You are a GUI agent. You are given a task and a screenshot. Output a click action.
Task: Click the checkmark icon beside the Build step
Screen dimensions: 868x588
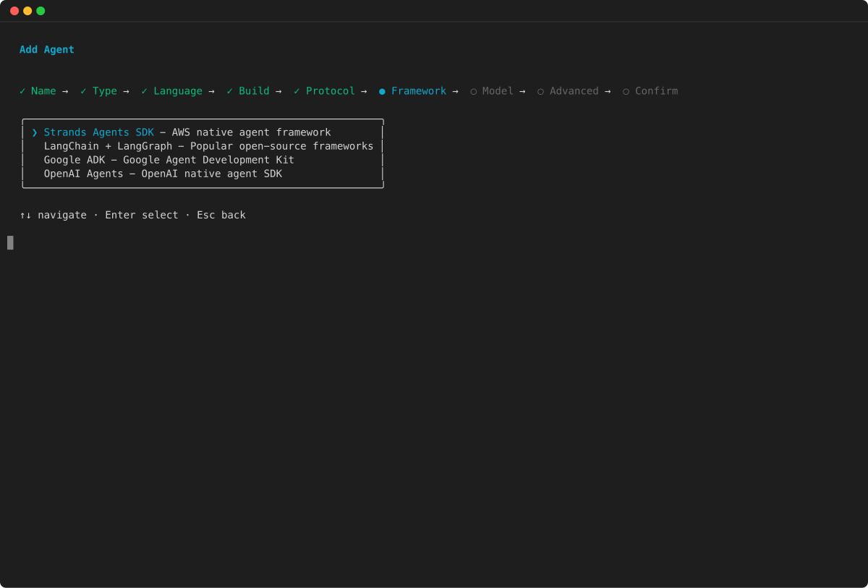click(x=229, y=90)
